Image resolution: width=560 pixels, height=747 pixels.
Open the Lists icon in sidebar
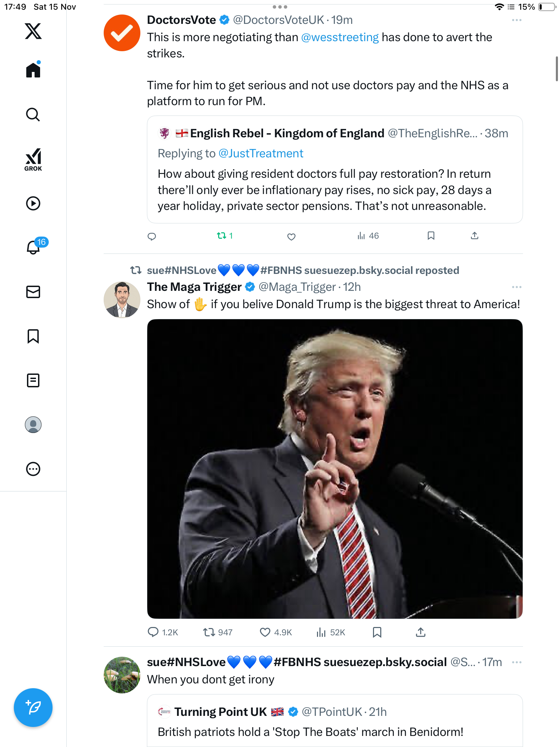33,380
